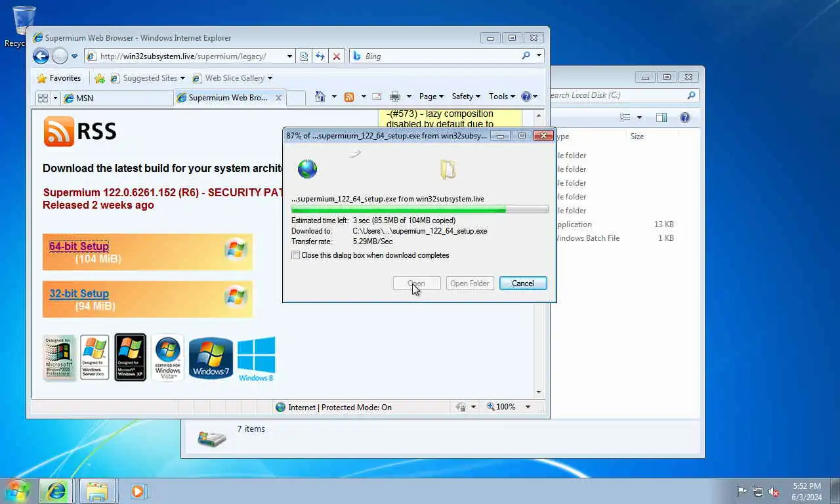Expand the address bar autocomplete dropdown
This screenshot has width=840, height=504.
point(289,56)
